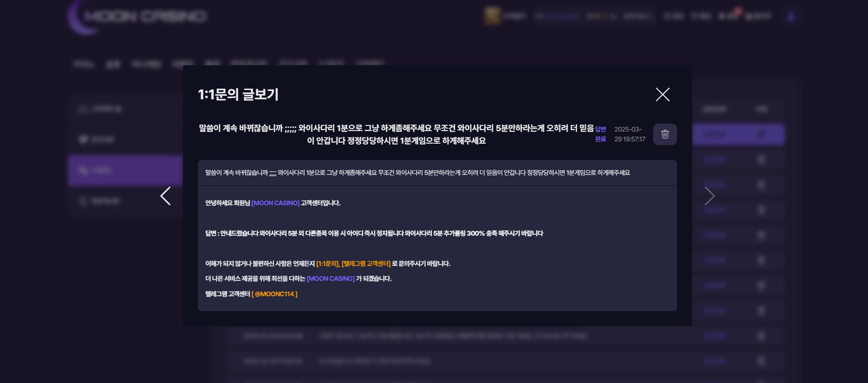The image size is (868, 383).
Task: Click the header item with the red notification badge
Action: tap(729, 16)
